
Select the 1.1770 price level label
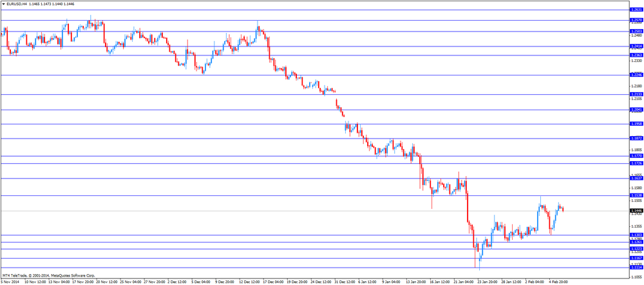(636, 156)
